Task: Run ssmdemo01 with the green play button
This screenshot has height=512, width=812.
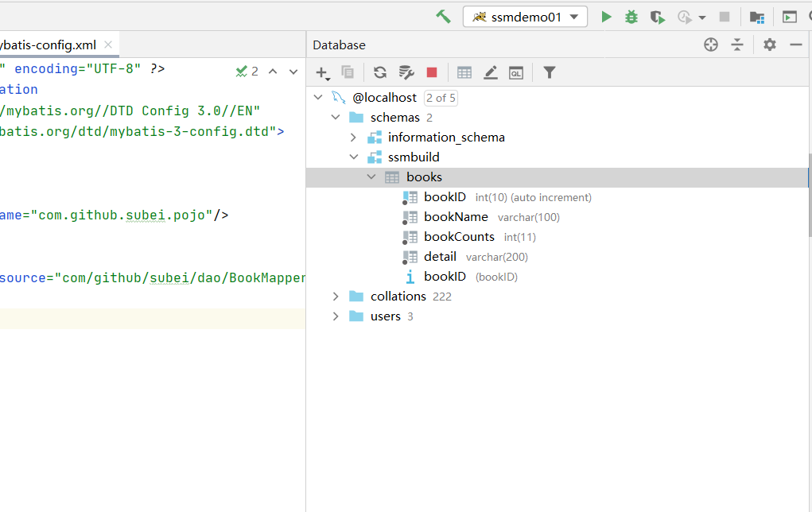Action: click(x=606, y=17)
